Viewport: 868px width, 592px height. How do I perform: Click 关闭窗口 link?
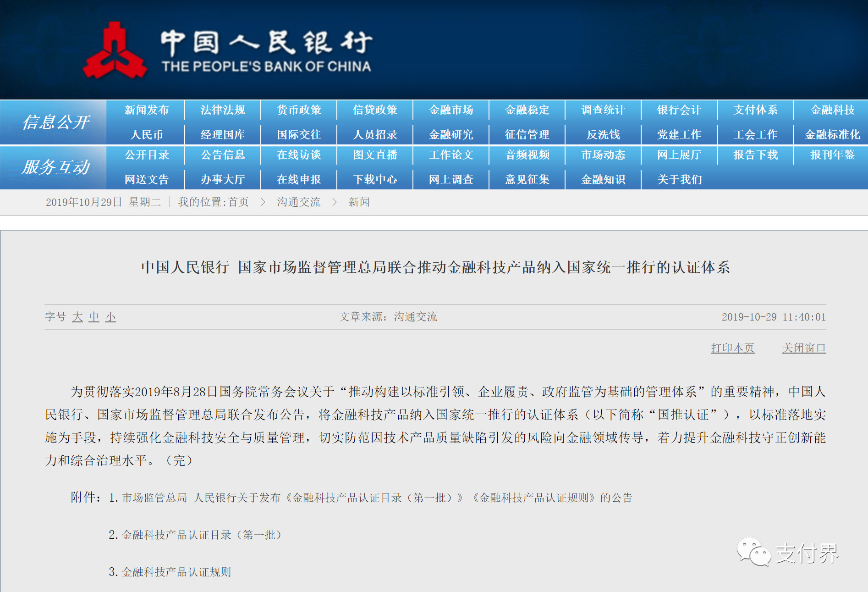(804, 348)
